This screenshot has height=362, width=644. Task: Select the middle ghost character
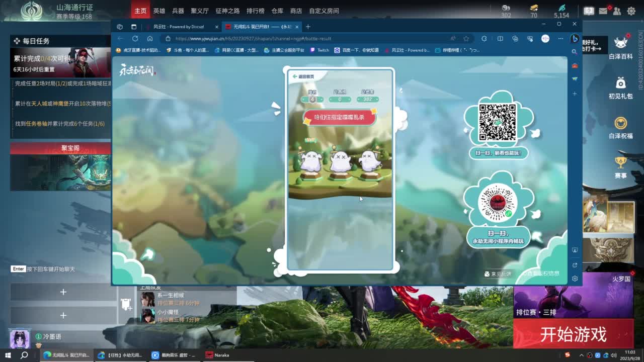(340, 162)
